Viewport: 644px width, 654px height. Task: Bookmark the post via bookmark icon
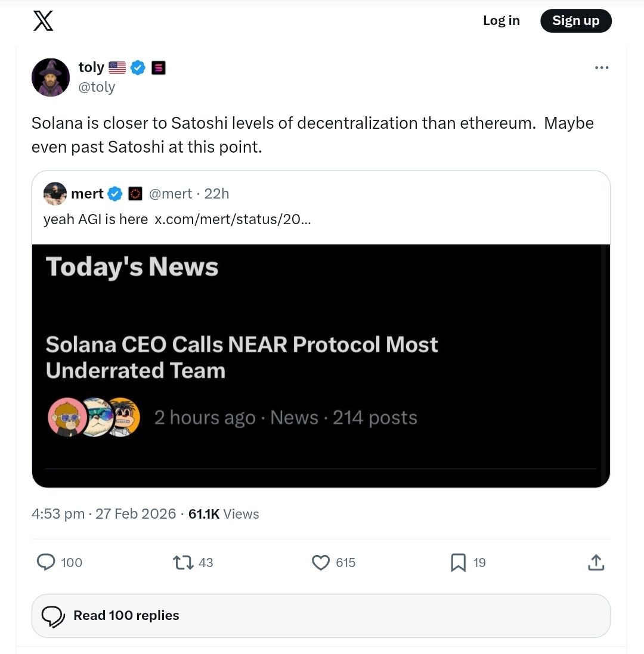[458, 562]
